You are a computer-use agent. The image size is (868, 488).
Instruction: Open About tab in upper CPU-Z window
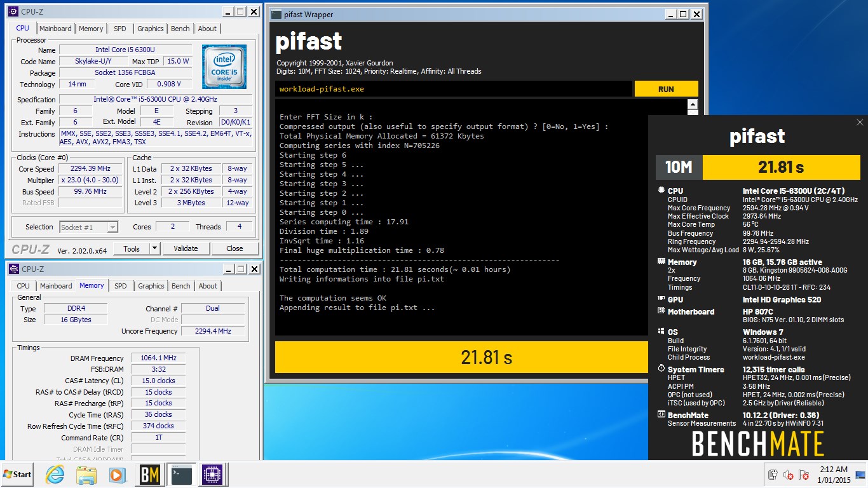[x=207, y=29]
